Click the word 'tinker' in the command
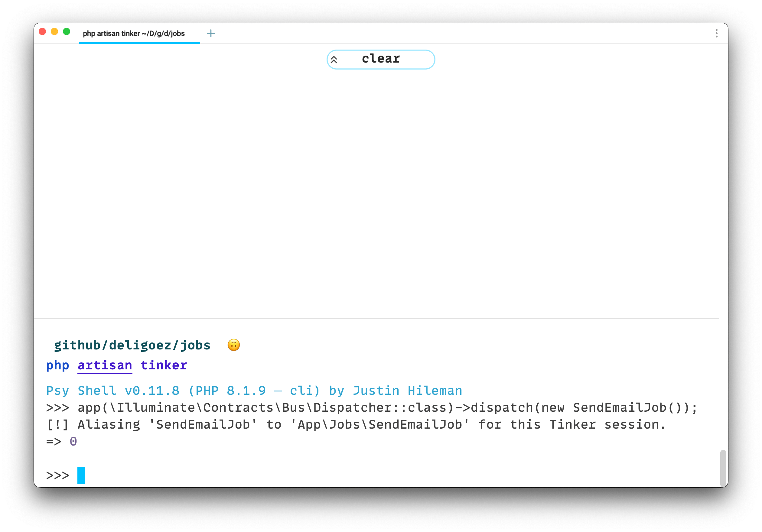762x532 pixels. (x=164, y=365)
